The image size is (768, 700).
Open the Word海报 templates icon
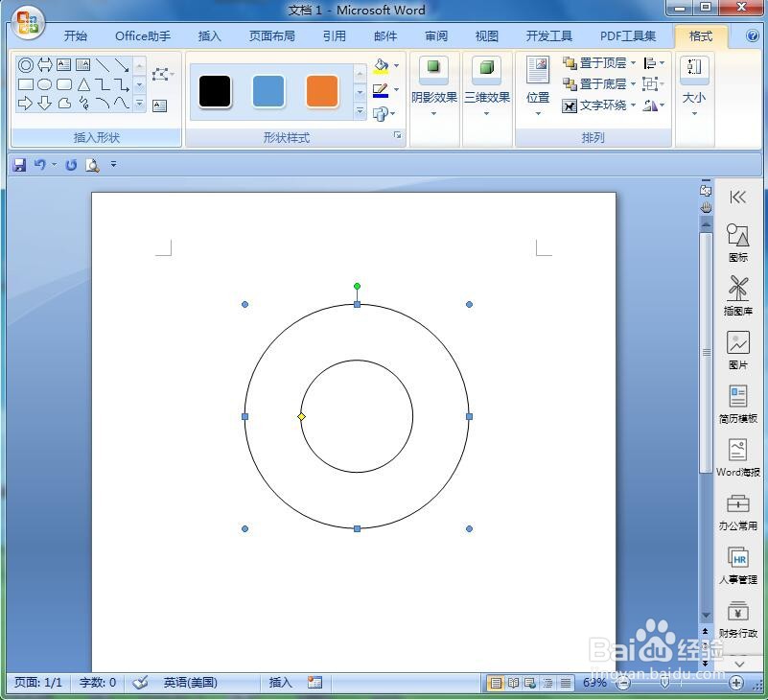coord(737,457)
